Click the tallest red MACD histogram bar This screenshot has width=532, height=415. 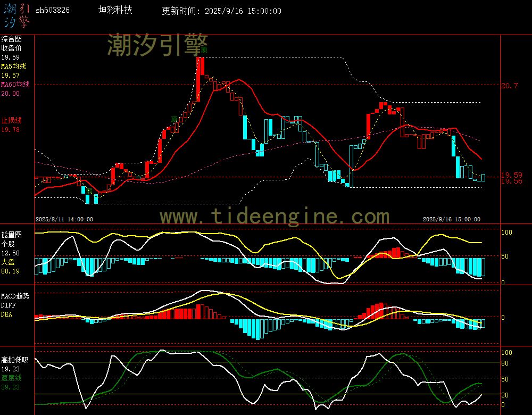coord(381,311)
